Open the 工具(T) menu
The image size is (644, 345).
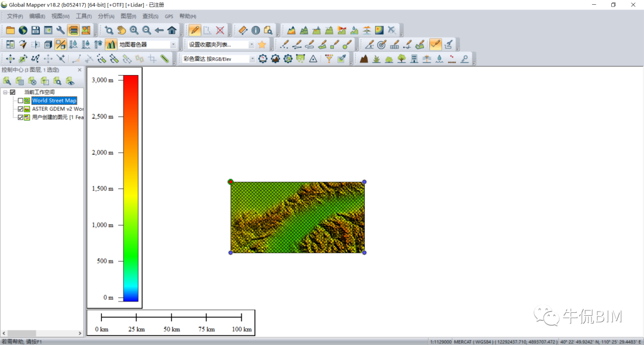click(83, 16)
